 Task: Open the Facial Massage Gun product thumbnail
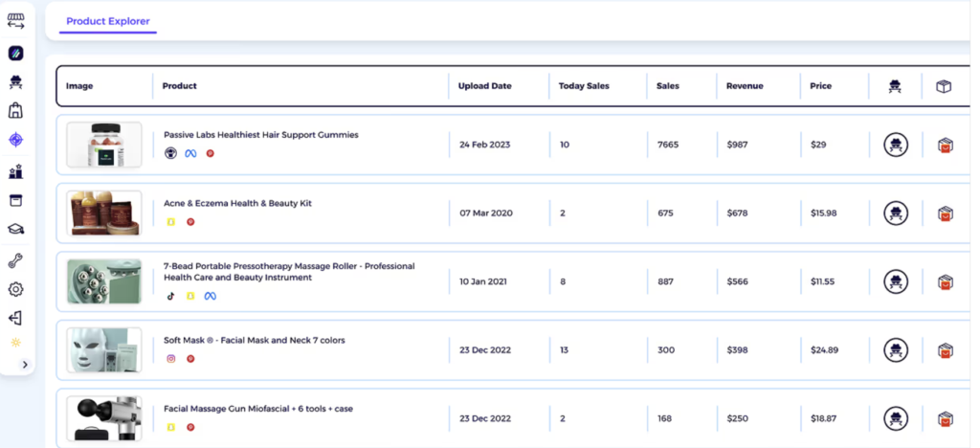tap(104, 418)
